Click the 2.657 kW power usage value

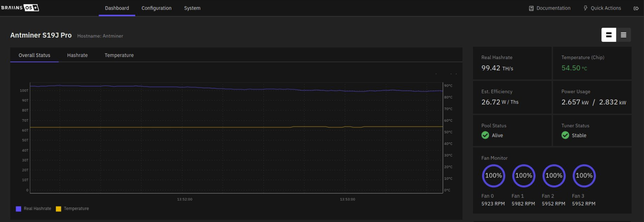(x=575, y=102)
